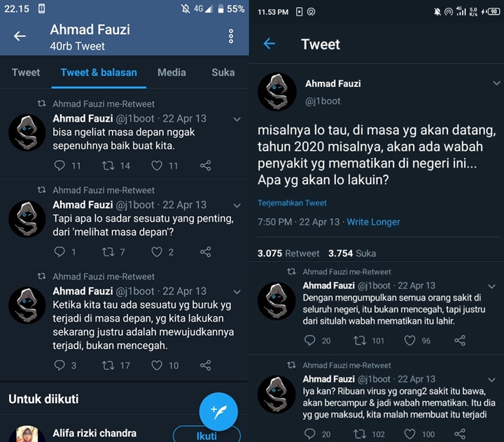
Task: Reply to the 'bisa ngeliat masa depan' tweet
Action: click(x=59, y=166)
